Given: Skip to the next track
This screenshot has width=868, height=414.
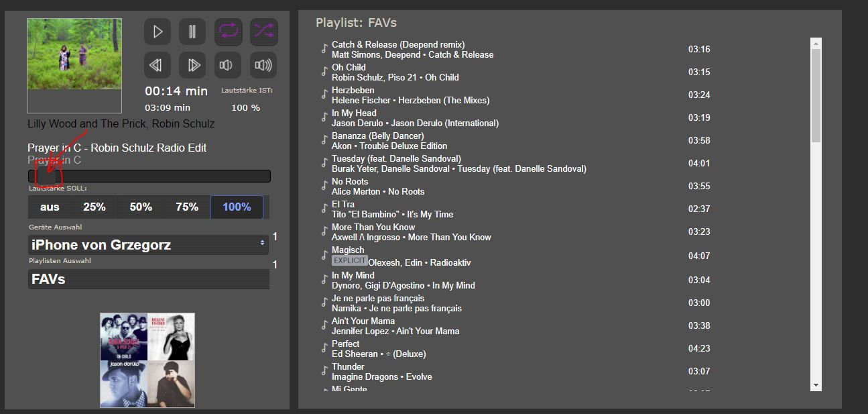Looking at the screenshot, I should pyautogui.click(x=192, y=65).
